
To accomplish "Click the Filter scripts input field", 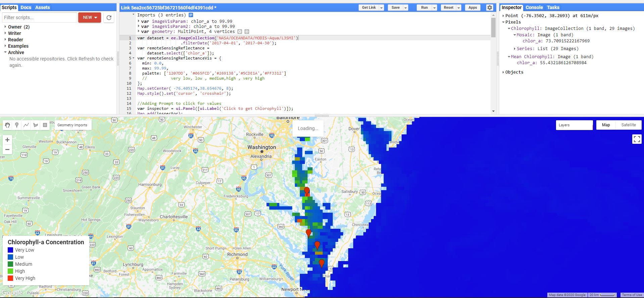I will (40, 17).
